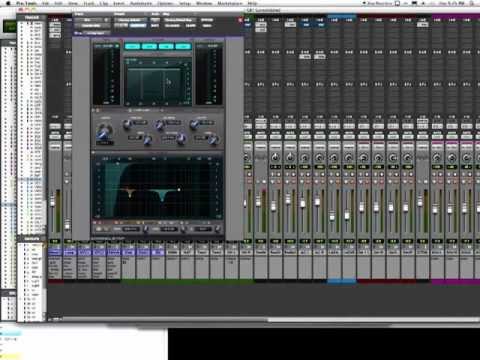This screenshot has height=360, width=480.
Task: Open the Window menu
Action: pos(204,3)
